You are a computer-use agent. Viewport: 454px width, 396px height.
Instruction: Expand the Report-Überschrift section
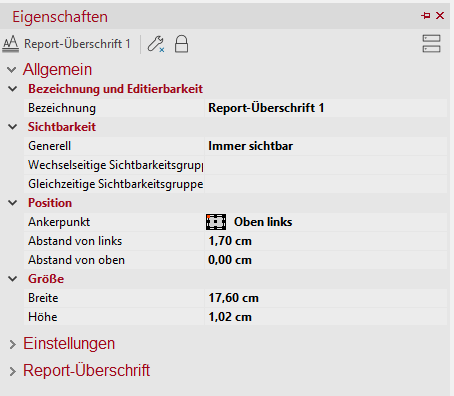tap(12, 371)
